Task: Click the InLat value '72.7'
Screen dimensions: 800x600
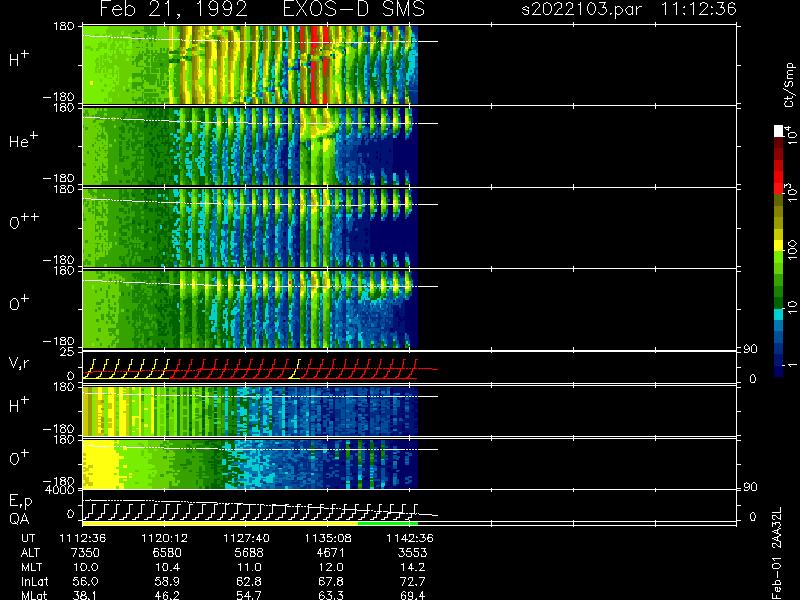Action: [x=412, y=581]
